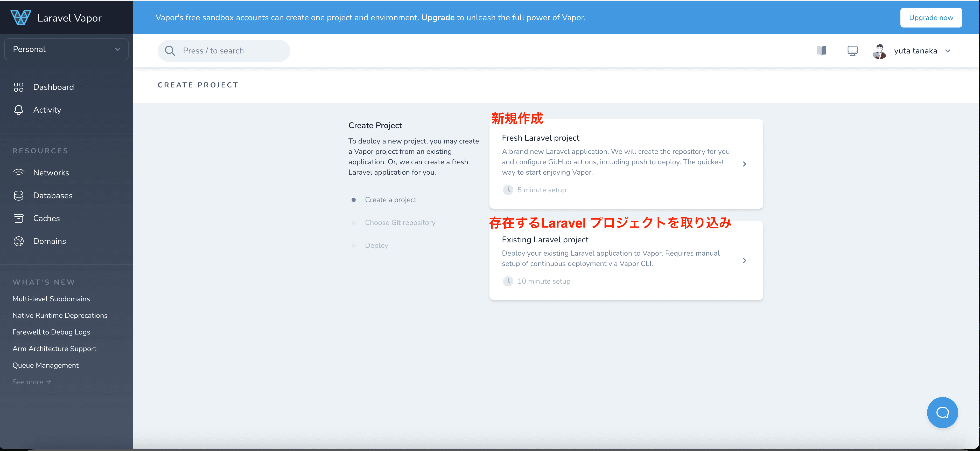The image size is (980, 451).
Task: Select the Fresh Laravel project heading
Action: point(540,138)
